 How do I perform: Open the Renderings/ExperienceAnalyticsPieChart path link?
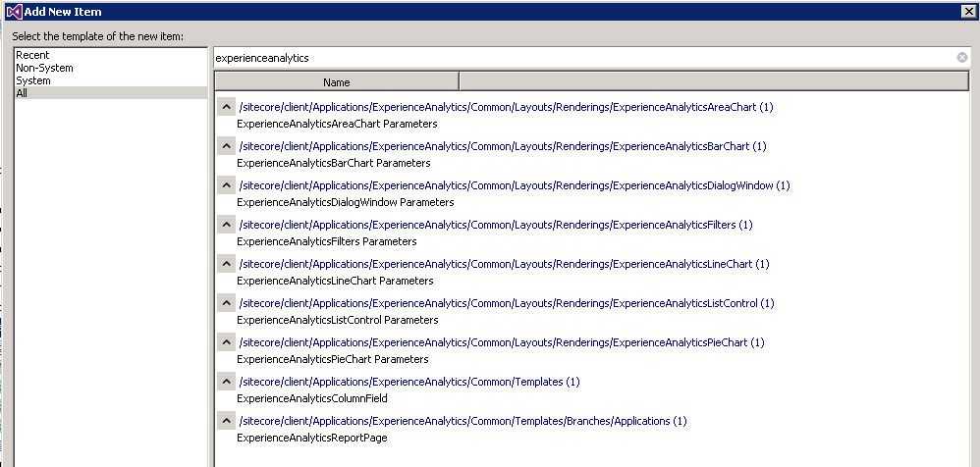click(x=502, y=342)
